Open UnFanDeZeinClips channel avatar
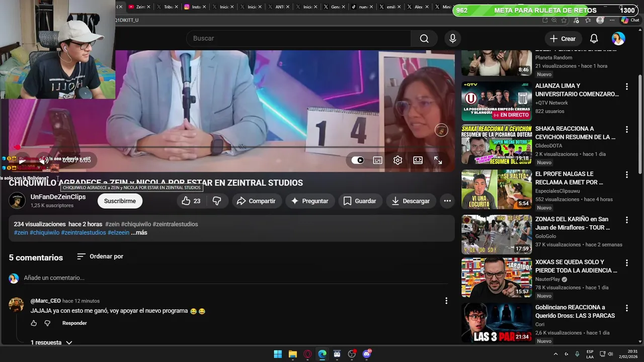644x362 pixels. (x=17, y=201)
